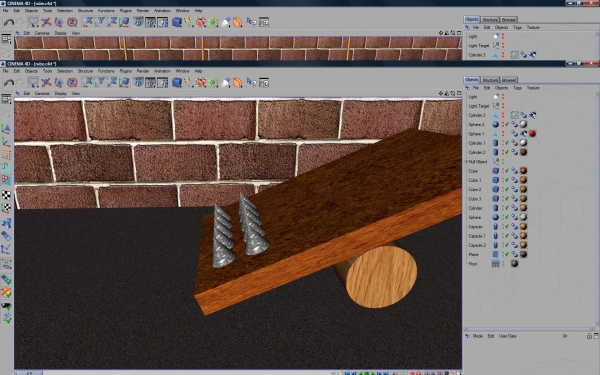Image resolution: width=600 pixels, height=375 pixels.
Task: Select the Object Axis tool in left sidebar
Action: point(6,142)
